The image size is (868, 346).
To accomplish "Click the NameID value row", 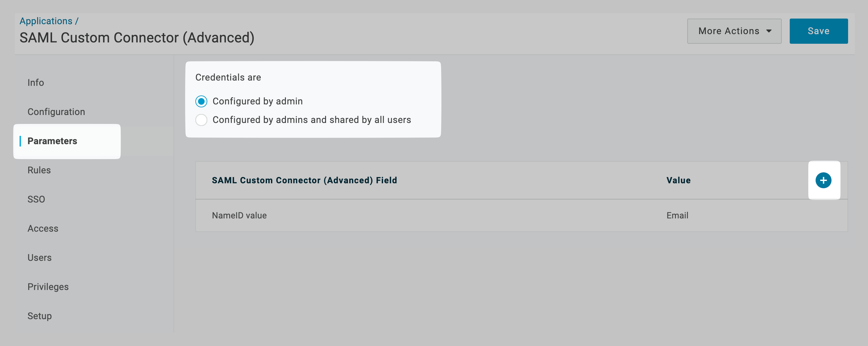I will coord(239,215).
